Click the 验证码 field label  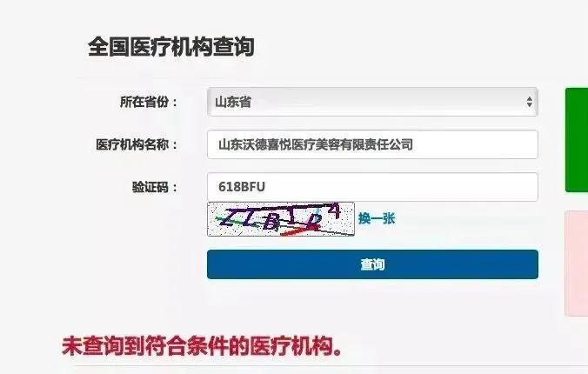tap(155, 187)
